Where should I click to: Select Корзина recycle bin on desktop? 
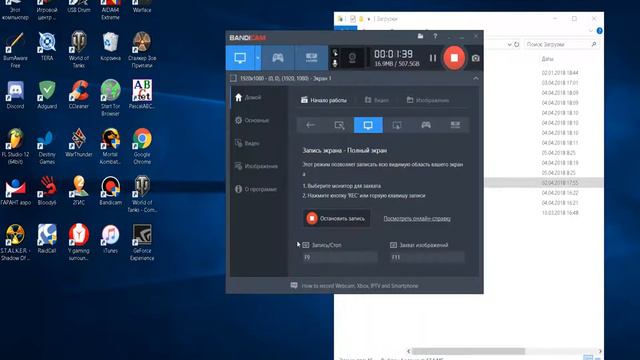[x=110, y=47]
